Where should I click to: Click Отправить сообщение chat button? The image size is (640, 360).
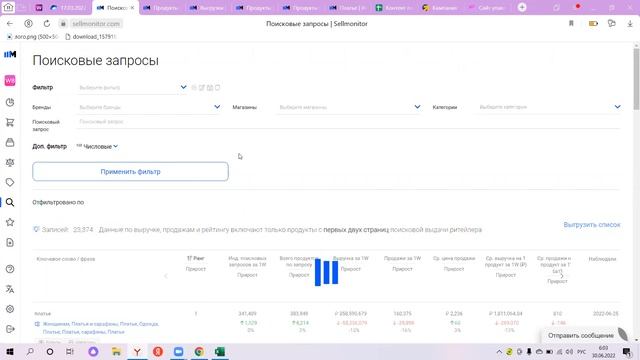coord(580,336)
